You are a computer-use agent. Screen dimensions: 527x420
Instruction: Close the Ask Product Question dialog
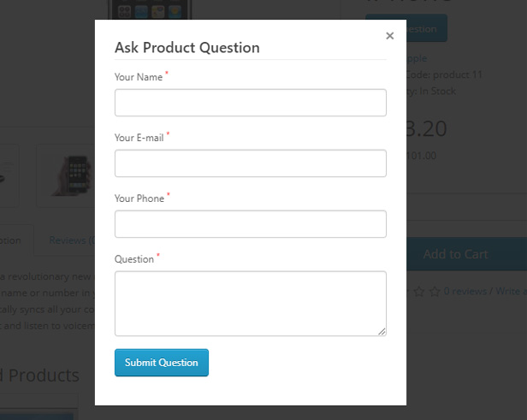pyautogui.click(x=389, y=36)
